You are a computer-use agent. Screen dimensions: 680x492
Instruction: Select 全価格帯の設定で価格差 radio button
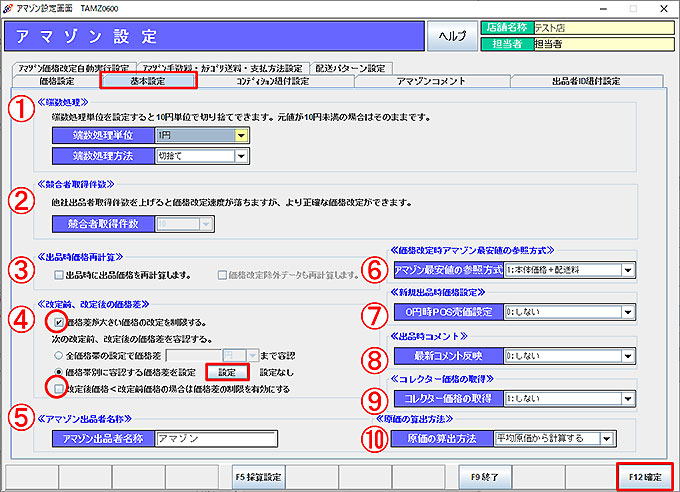click(59, 356)
